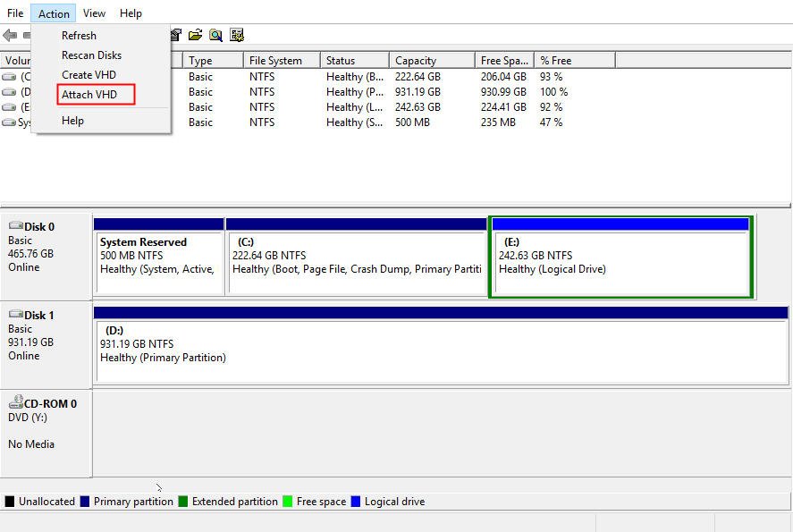Click the 930.99 GB free space cell
793x532 pixels.
click(x=503, y=92)
